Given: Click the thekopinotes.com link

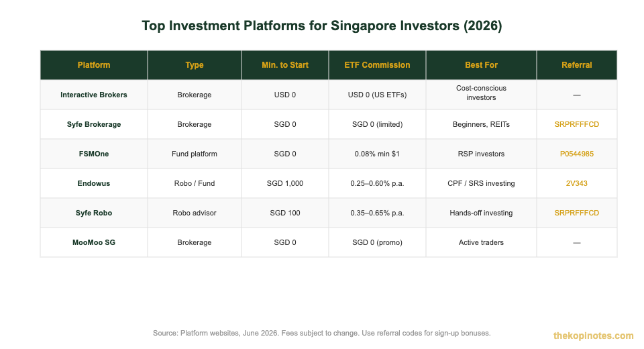Looking at the screenshot, I should click(x=593, y=336).
